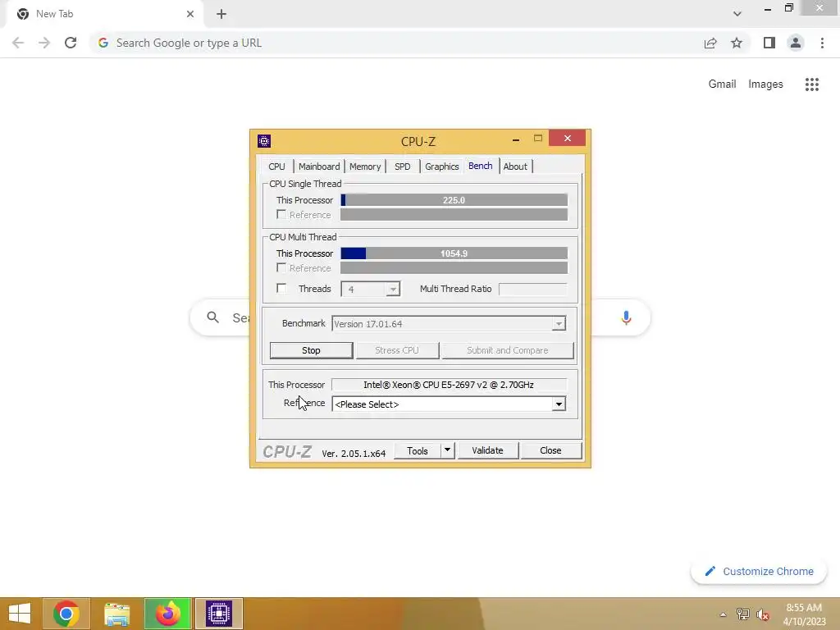The width and height of the screenshot is (840, 630).
Task: Switch to Chrome in the taskbar
Action: (66, 614)
